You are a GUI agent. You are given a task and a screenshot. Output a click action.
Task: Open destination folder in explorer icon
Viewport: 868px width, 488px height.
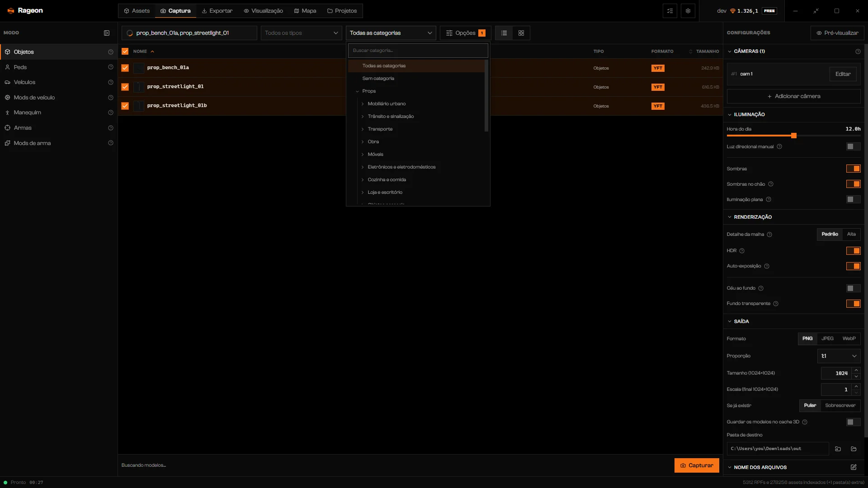tap(854, 449)
